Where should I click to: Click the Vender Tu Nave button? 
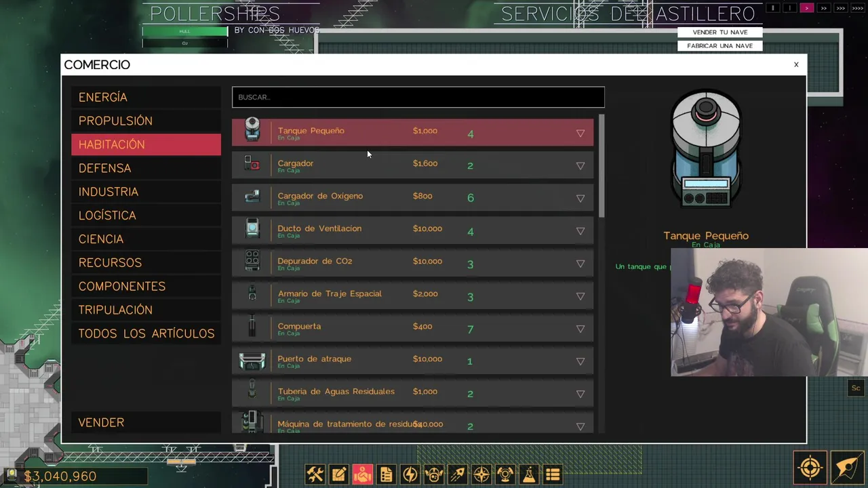719,32
